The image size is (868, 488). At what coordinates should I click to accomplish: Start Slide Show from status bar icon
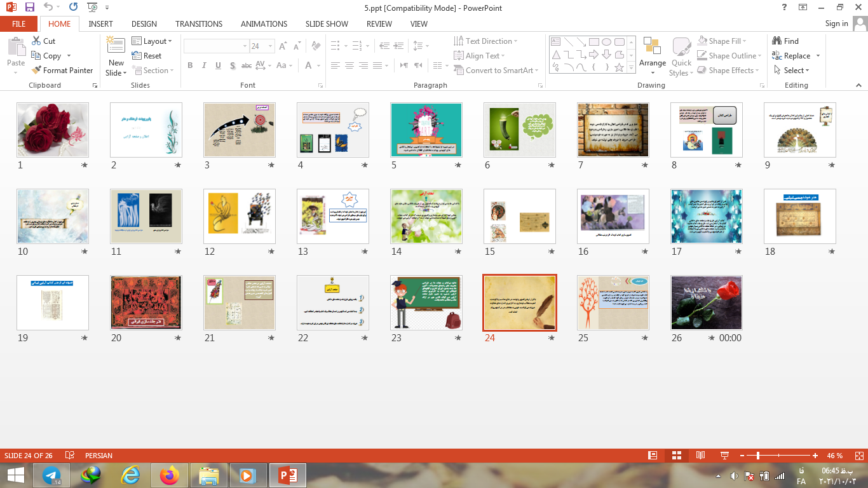click(x=724, y=456)
